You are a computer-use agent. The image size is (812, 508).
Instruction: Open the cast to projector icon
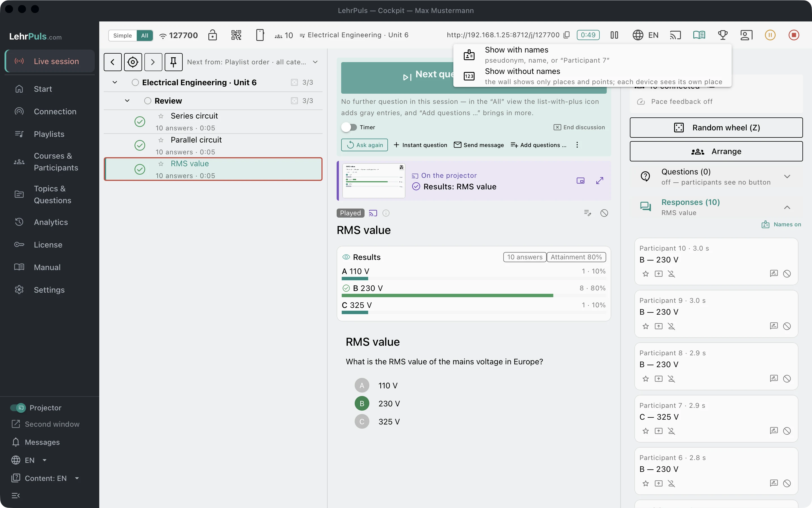[x=676, y=35]
